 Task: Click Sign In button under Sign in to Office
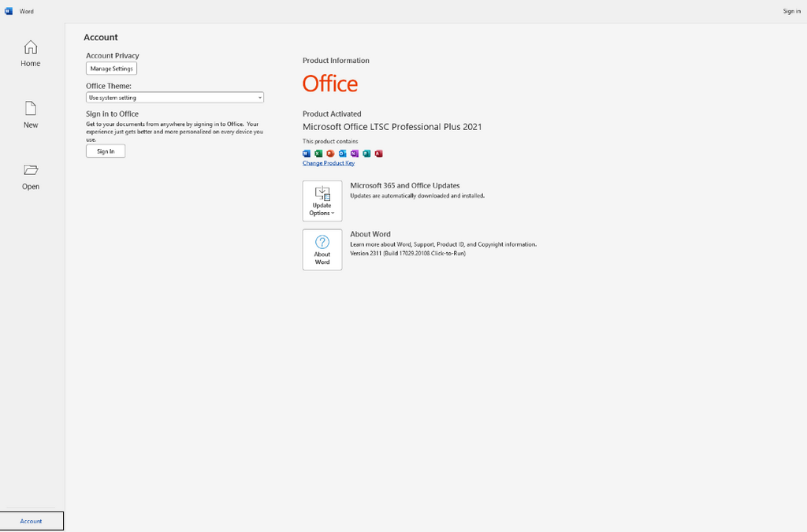[106, 151]
